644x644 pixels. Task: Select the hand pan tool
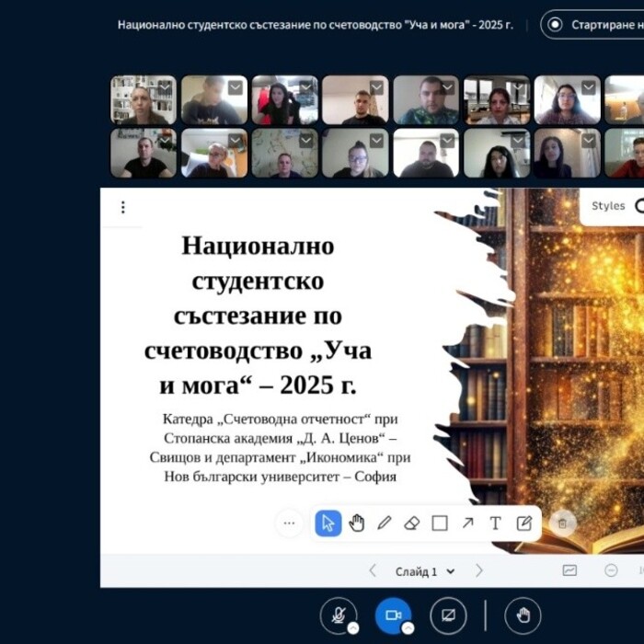coord(357,523)
